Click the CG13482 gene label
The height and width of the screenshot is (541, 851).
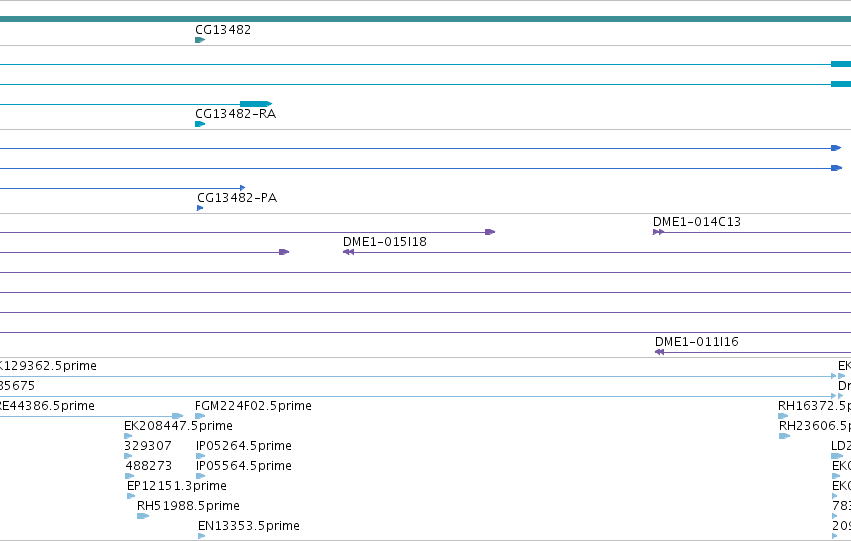point(223,30)
